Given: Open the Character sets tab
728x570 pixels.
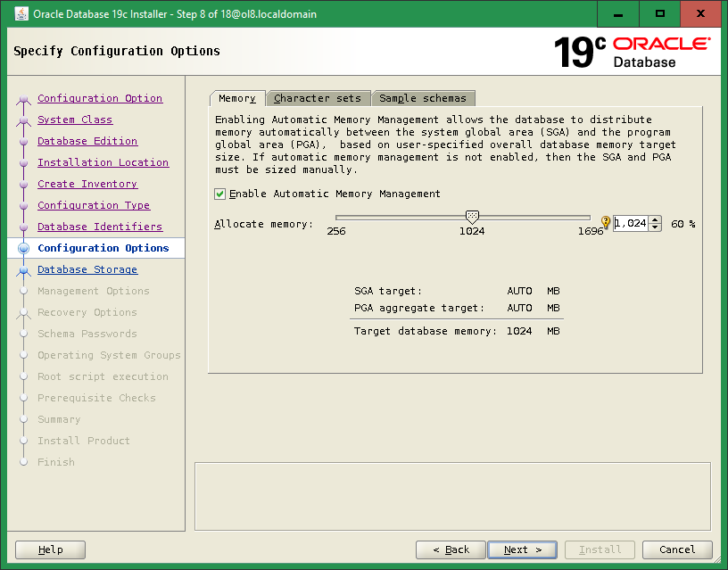Looking at the screenshot, I should pyautogui.click(x=318, y=98).
